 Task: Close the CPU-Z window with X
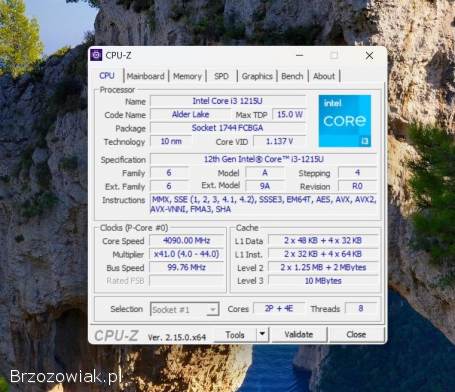click(x=369, y=55)
